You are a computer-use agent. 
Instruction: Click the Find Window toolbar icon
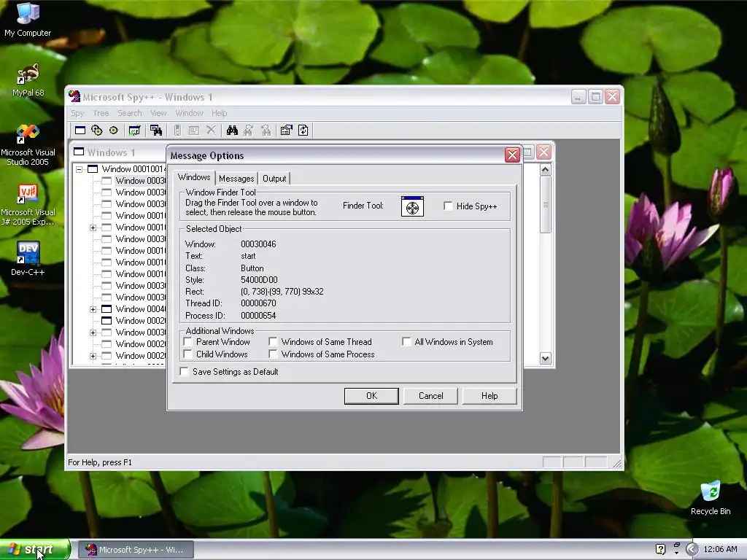click(156, 131)
